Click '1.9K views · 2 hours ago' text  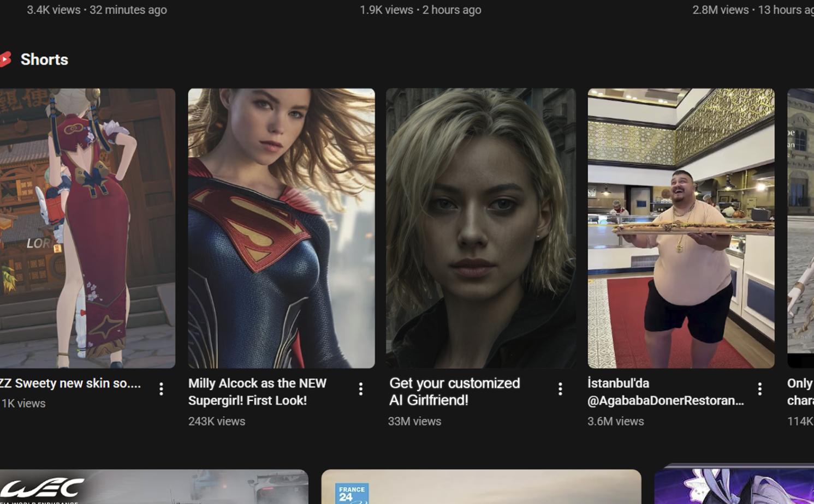(420, 10)
